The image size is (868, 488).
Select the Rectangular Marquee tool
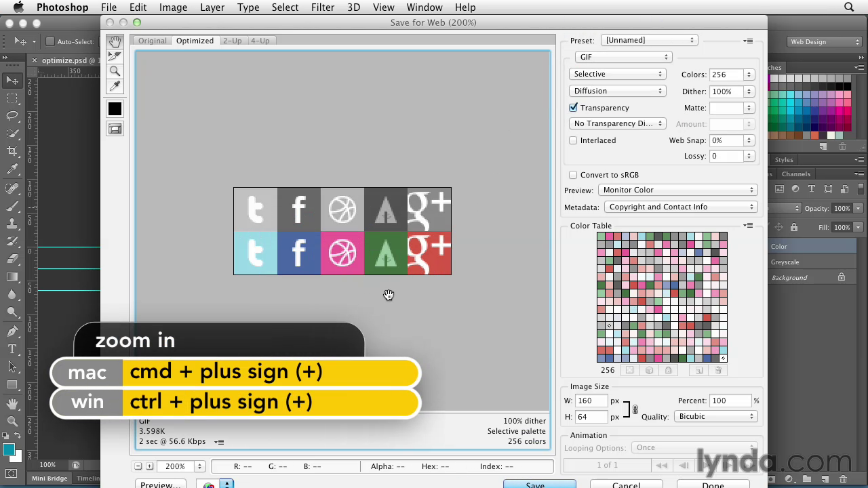[x=12, y=98]
